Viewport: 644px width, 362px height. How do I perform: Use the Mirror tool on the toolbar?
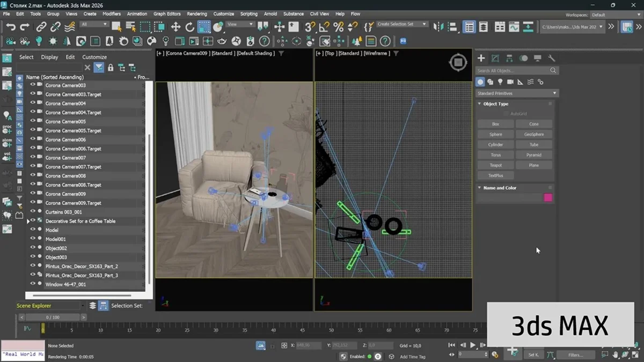click(x=437, y=26)
